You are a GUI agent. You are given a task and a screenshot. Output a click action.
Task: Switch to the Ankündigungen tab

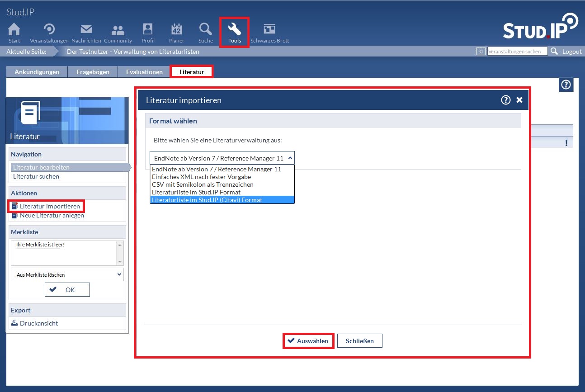[x=37, y=72]
